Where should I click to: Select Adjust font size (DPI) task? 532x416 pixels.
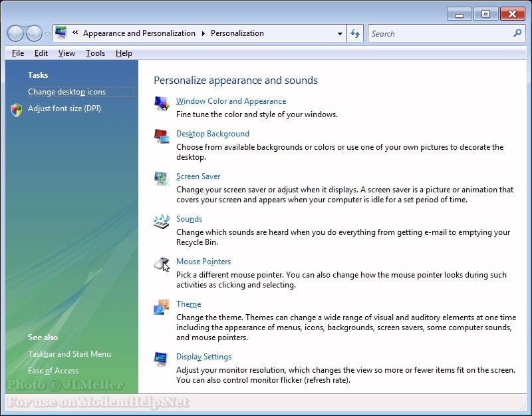click(65, 108)
